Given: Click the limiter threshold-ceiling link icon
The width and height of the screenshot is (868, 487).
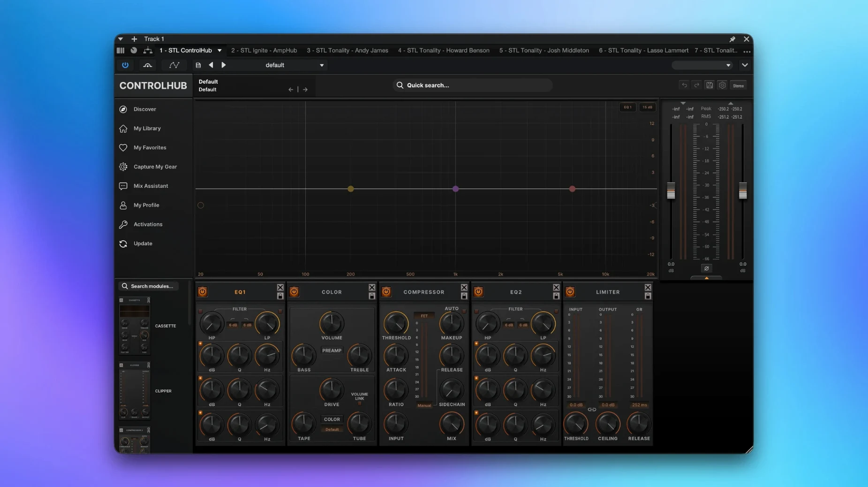Looking at the screenshot, I should coord(592,410).
